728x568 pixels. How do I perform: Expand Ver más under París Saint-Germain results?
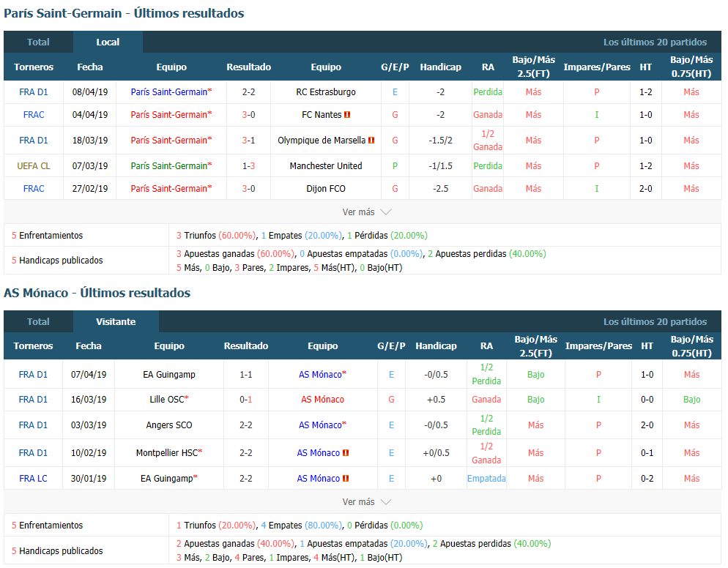click(x=367, y=212)
